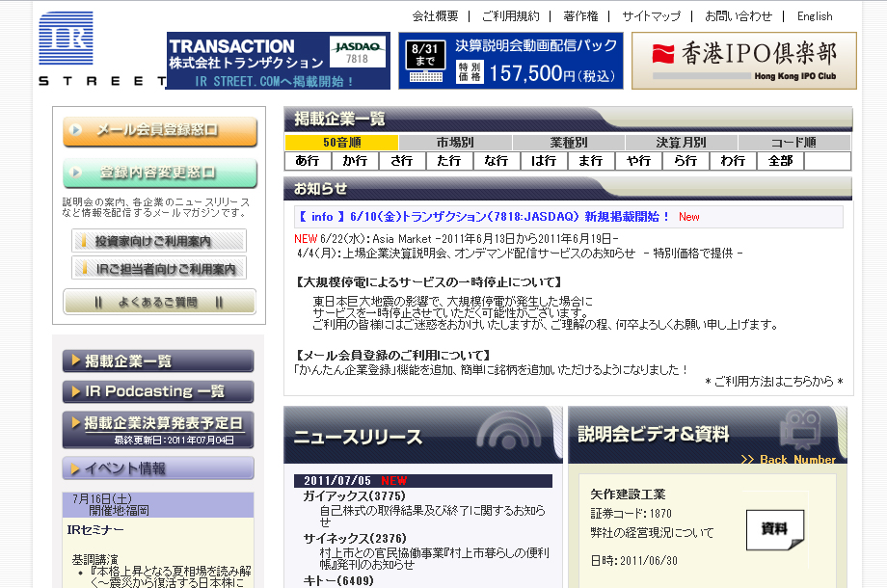Select the 50音順 tab

tap(341, 143)
